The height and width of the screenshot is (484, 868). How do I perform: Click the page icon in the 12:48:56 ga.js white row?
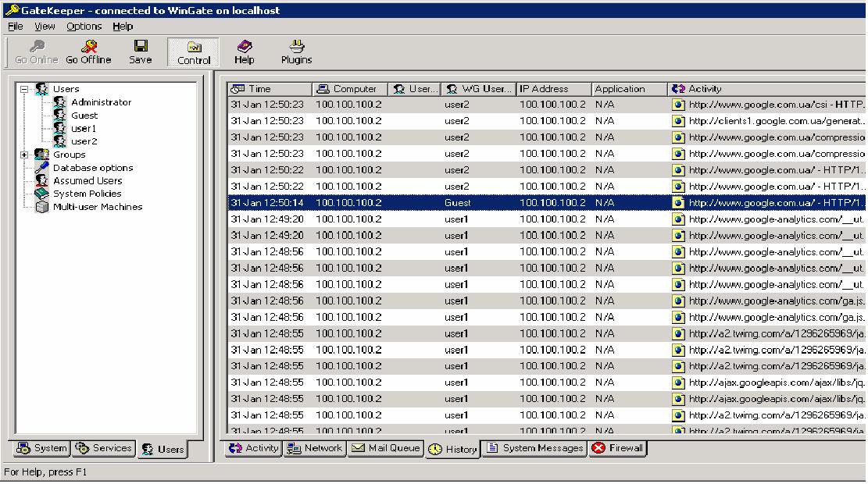(678, 318)
